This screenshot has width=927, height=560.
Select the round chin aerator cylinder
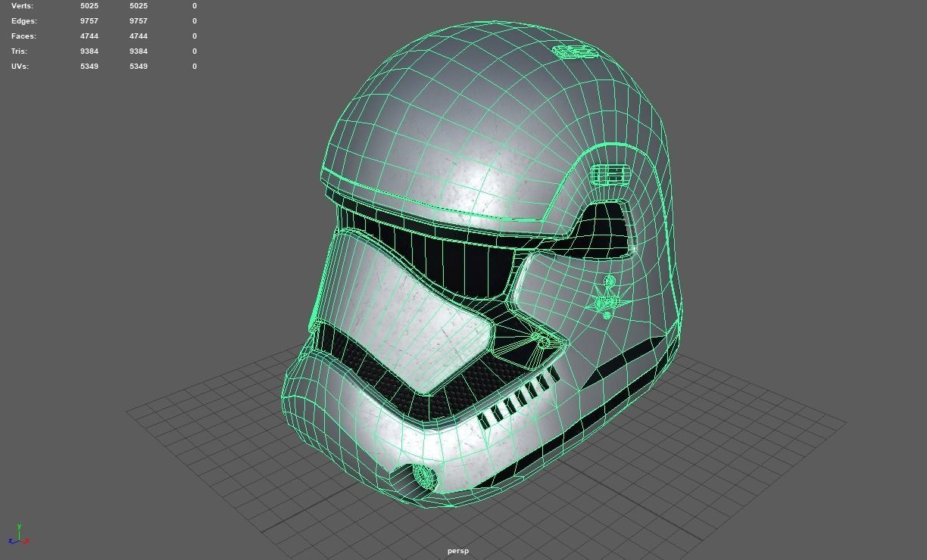(426, 477)
